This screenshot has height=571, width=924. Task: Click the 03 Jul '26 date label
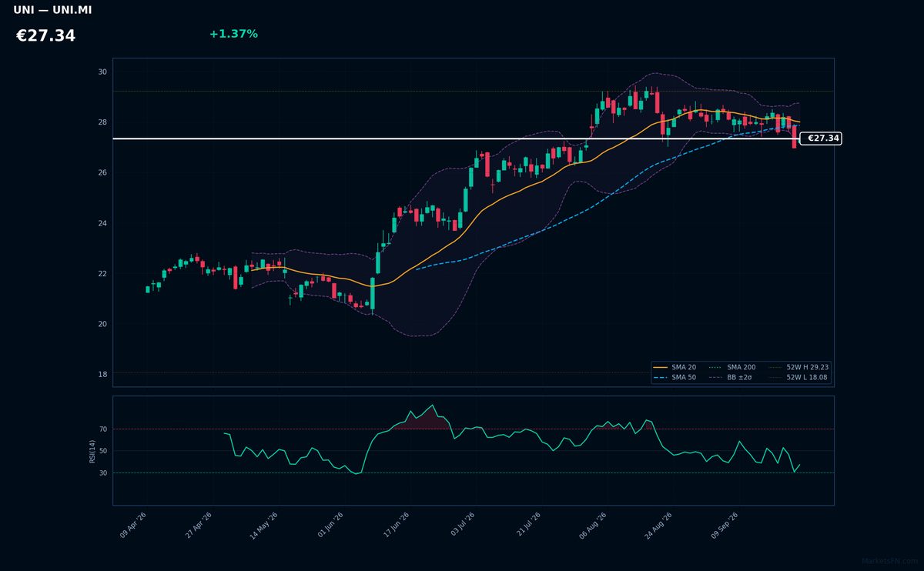pyautogui.click(x=463, y=526)
